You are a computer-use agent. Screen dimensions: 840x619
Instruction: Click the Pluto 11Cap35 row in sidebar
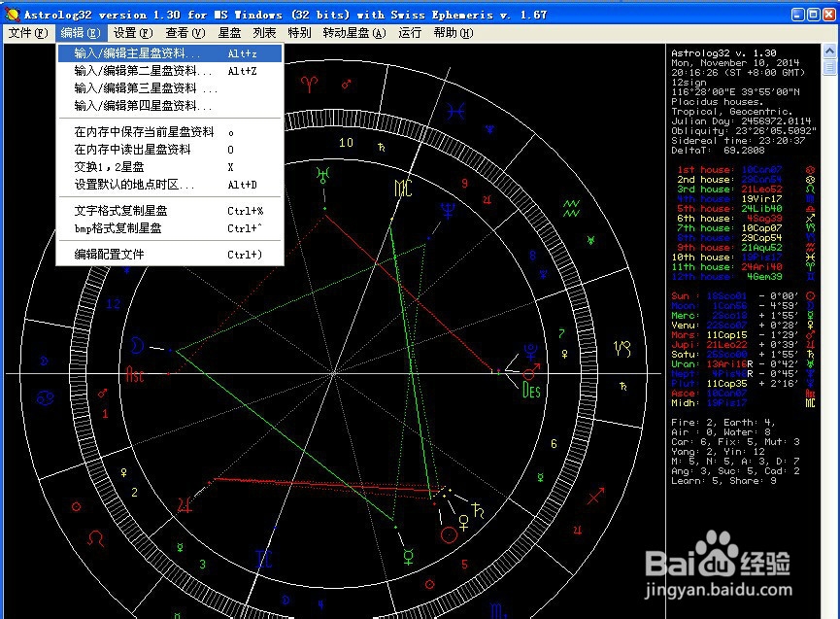743,383
